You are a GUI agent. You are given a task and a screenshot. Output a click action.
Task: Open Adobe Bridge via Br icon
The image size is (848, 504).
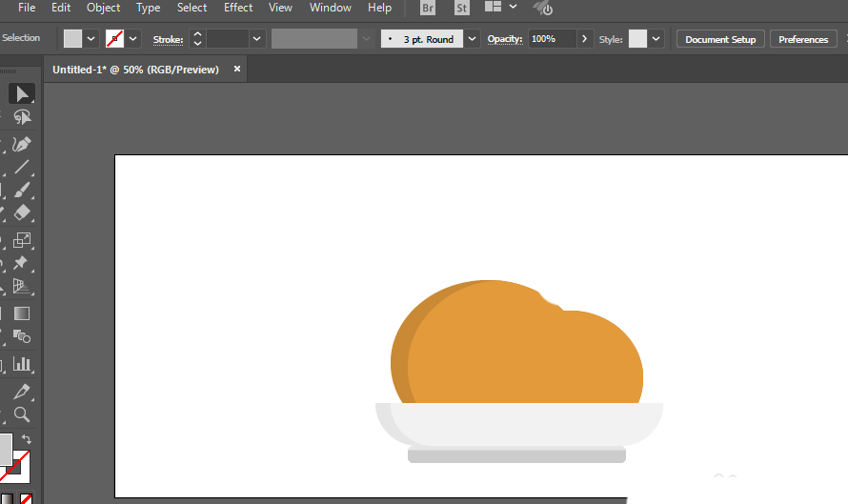429,9
